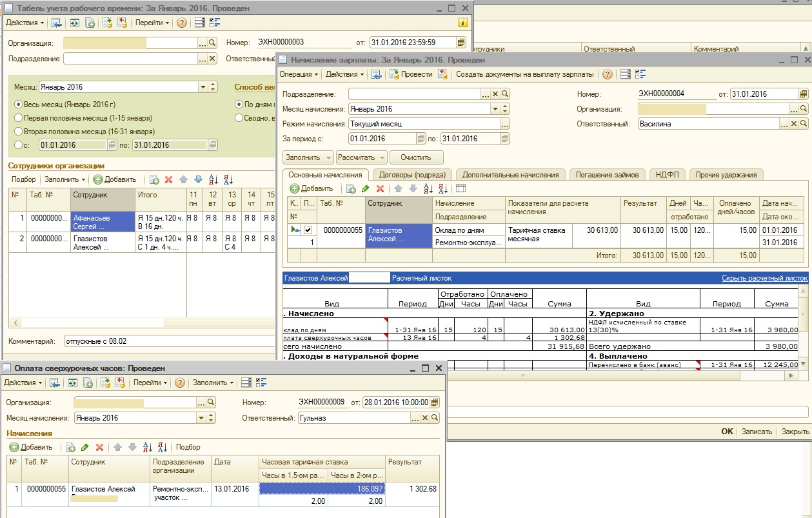Click the Провести post icon in salary window
Screen dimensions: 812x518
point(395,74)
